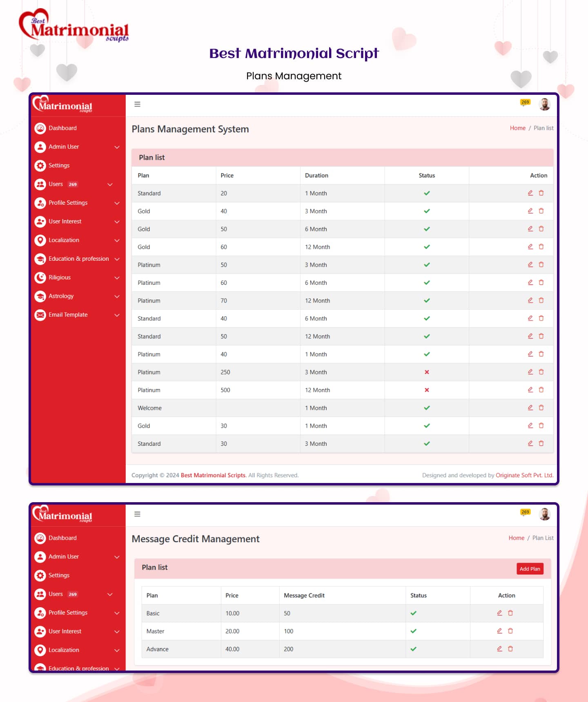Click the Add Plan button
The image size is (588, 702).
530,569
